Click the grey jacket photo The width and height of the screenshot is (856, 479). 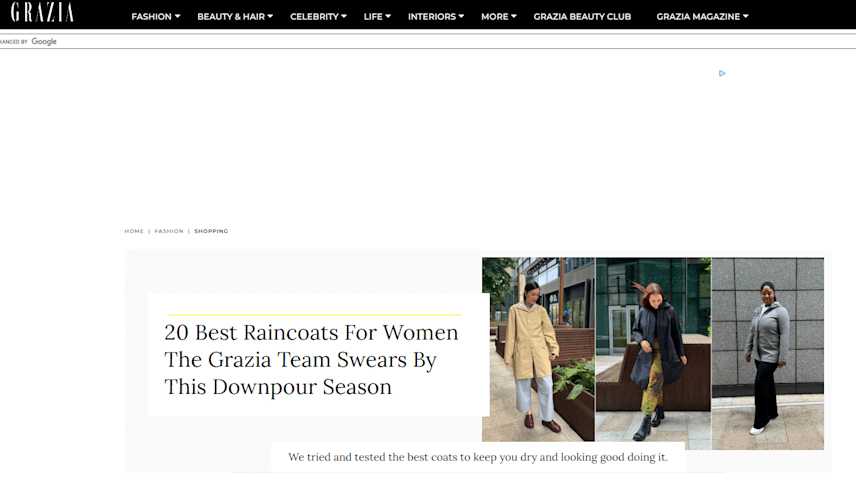[x=768, y=353]
